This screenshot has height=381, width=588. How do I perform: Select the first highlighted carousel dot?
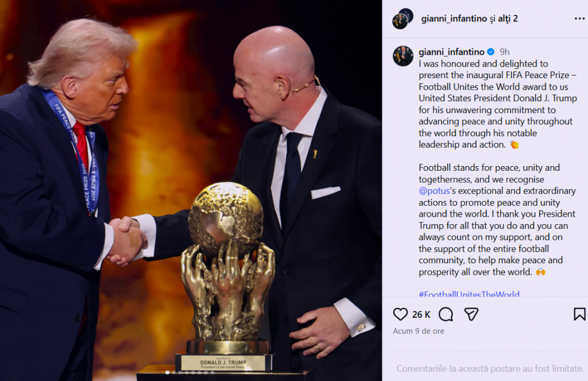tap(167, 372)
